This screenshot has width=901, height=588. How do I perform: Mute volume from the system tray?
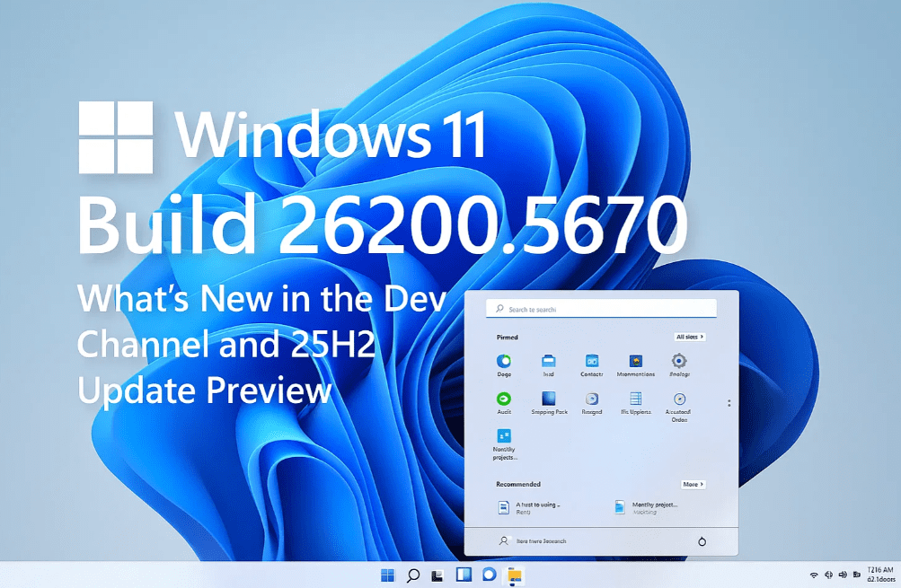(843, 575)
